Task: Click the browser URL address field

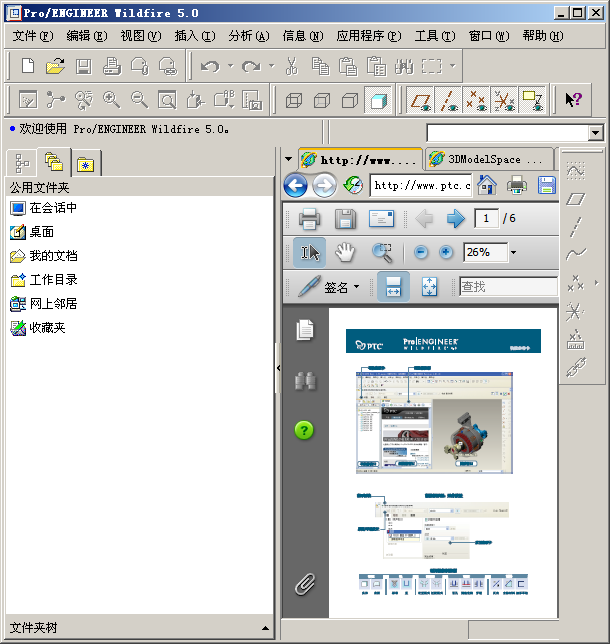Action: (x=420, y=185)
